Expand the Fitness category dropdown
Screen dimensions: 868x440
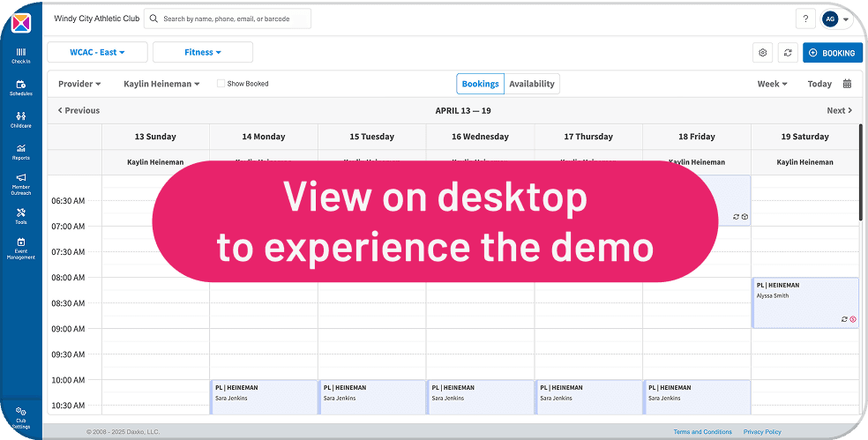click(x=203, y=52)
